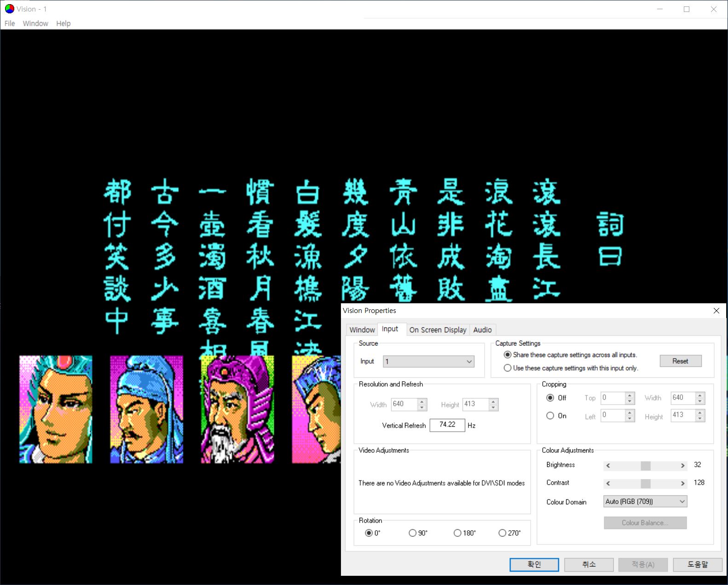This screenshot has height=585, width=728.
Task: Click the 취소 (Cancel) button
Action: (x=589, y=565)
